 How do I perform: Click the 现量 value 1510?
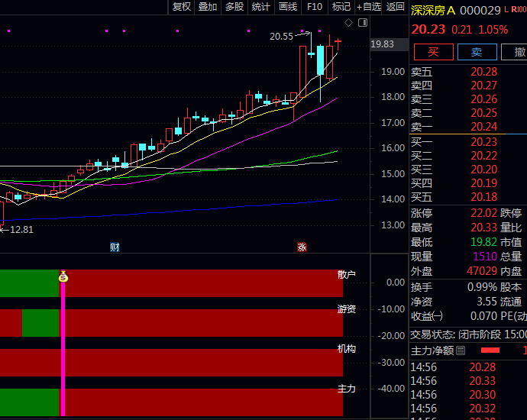[485, 257]
